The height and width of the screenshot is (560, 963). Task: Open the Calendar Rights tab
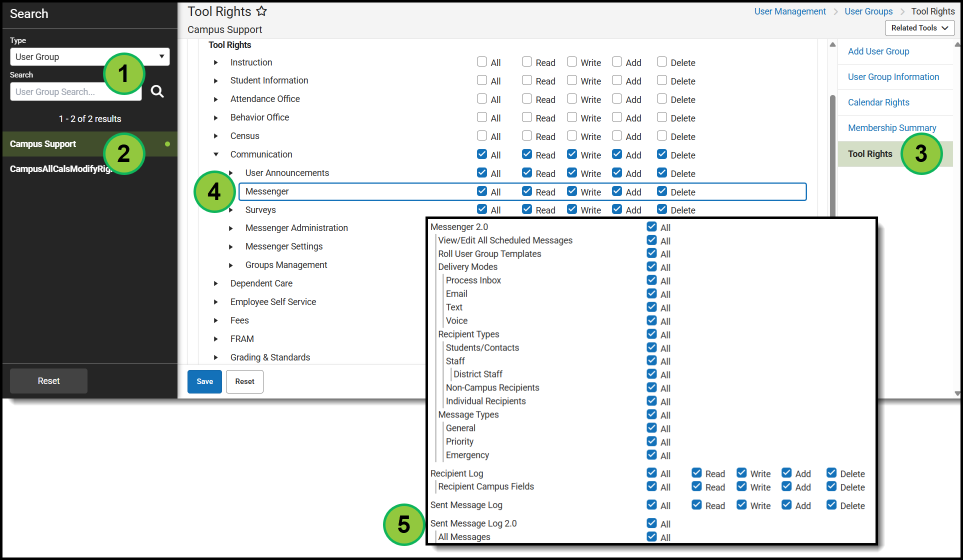point(878,102)
